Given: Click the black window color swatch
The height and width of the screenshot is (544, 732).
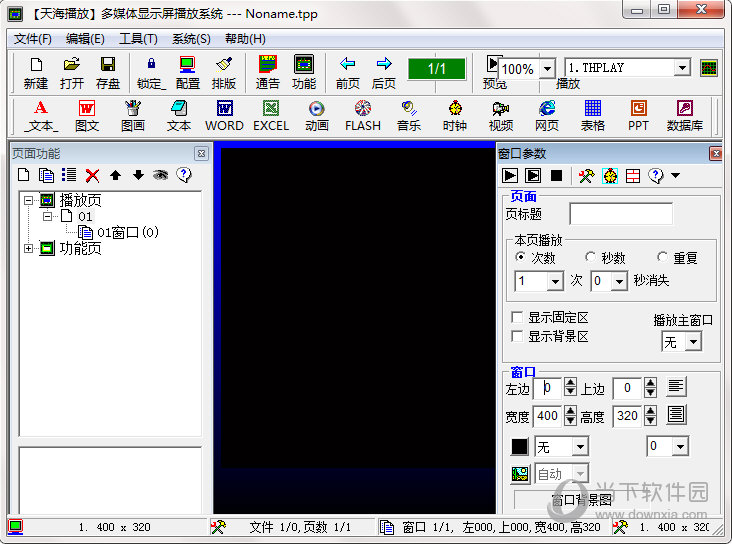Looking at the screenshot, I should pos(520,447).
